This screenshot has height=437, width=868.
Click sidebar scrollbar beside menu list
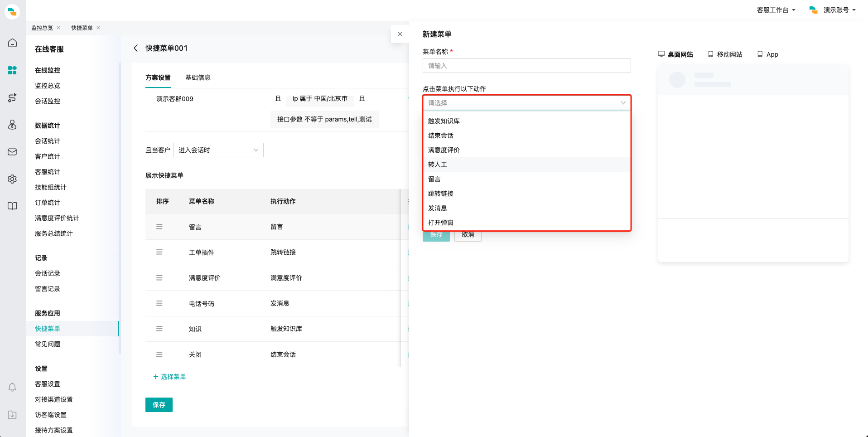(x=120, y=209)
